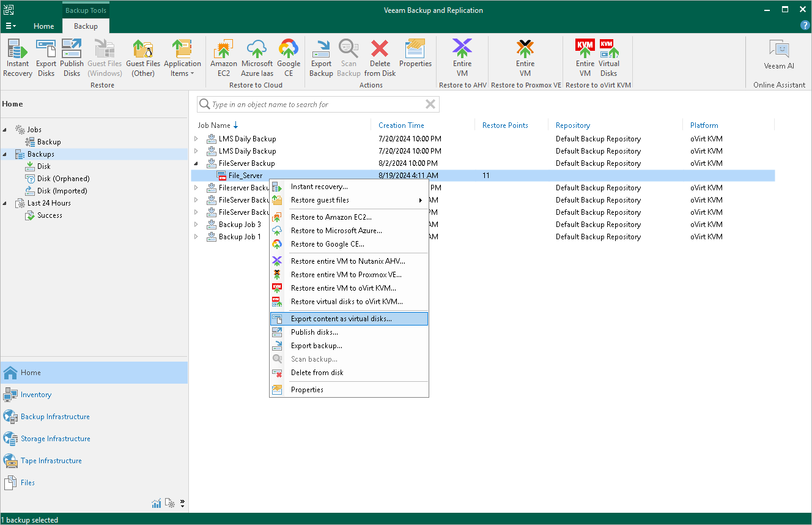Open Tape Infrastructure navigation pane
The image size is (812, 525).
tap(94, 461)
